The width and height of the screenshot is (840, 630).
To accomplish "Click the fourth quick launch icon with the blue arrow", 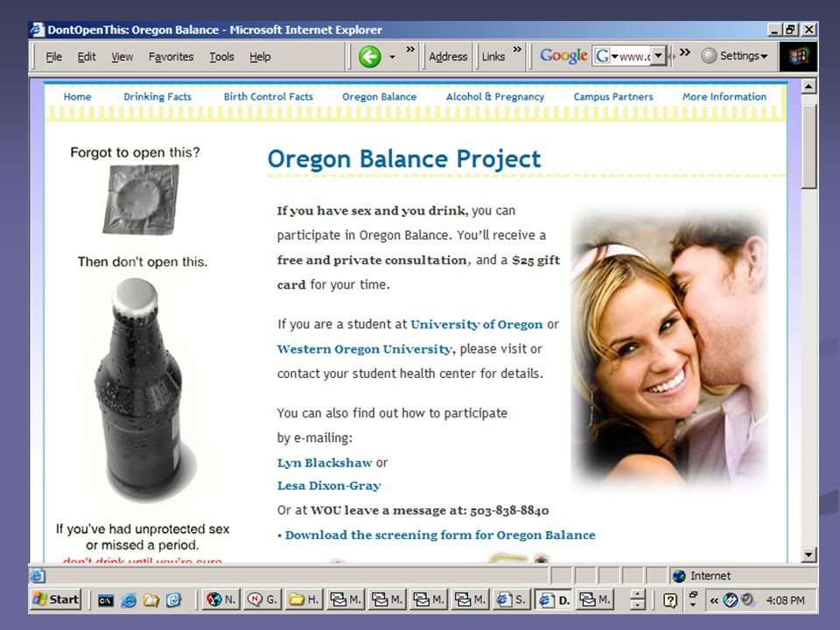I will pyautogui.click(x=174, y=600).
